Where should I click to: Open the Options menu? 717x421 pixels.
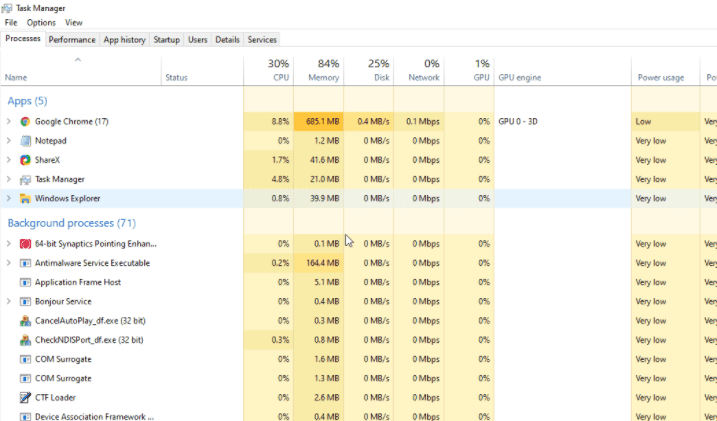(41, 22)
